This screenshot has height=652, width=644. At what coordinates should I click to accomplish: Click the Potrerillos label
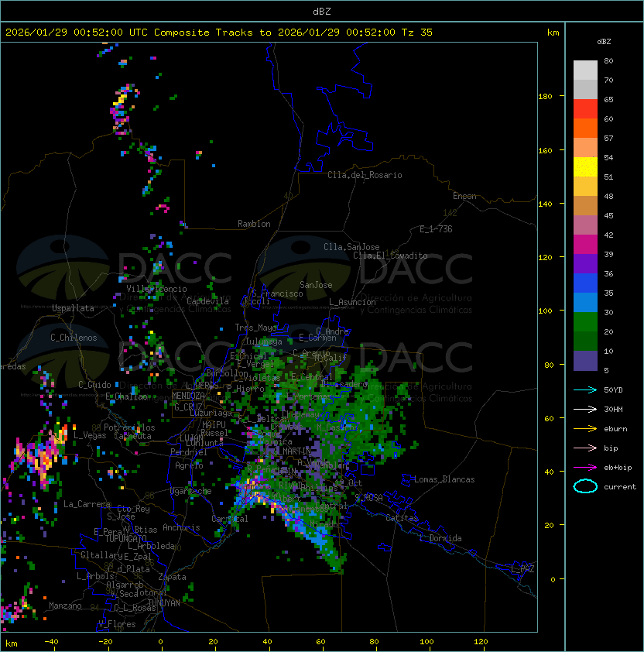pos(129,427)
